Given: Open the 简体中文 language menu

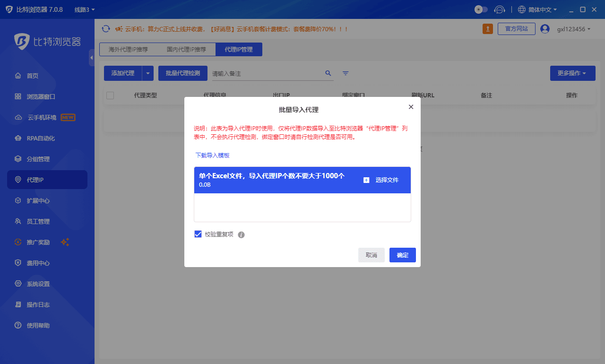Looking at the screenshot, I should click(x=536, y=9).
